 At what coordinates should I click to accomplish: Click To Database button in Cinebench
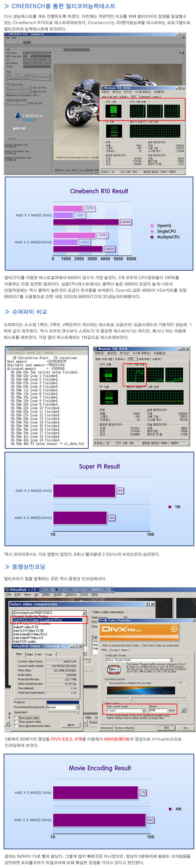(40, 79)
